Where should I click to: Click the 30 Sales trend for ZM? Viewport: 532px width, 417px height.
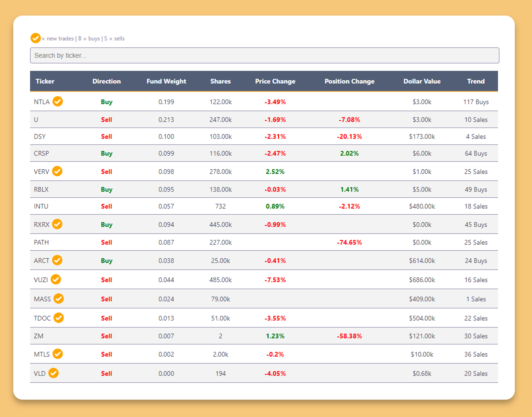point(476,336)
